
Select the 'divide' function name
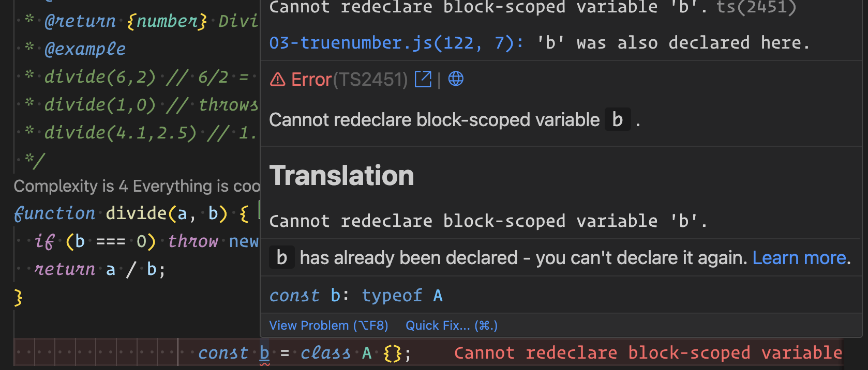[136, 213]
